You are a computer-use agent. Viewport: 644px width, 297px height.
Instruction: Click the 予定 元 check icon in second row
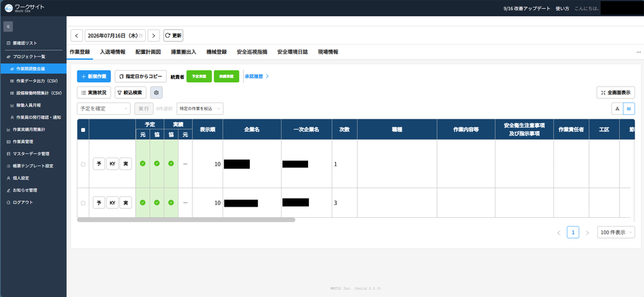pyautogui.click(x=143, y=203)
